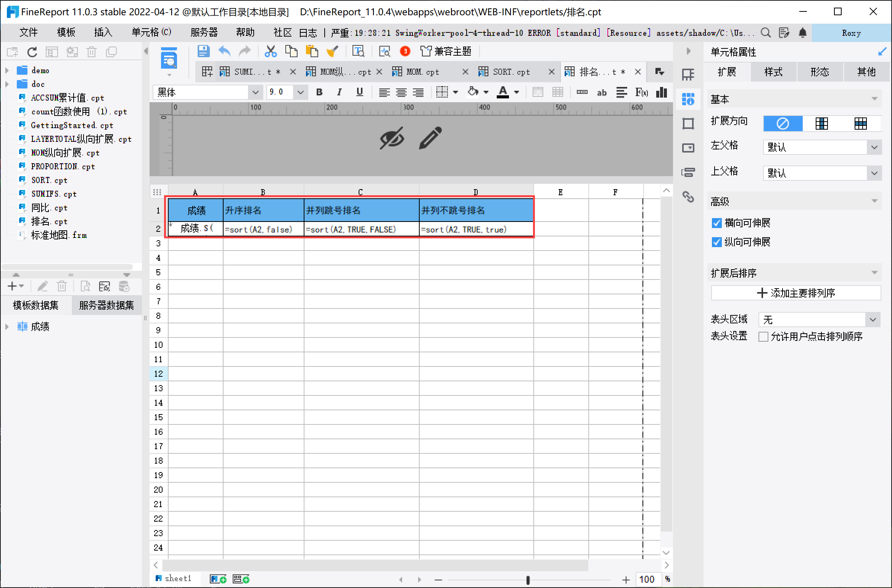
Task: Uncheck 横向可伸展 checkbox
Action: (x=716, y=223)
